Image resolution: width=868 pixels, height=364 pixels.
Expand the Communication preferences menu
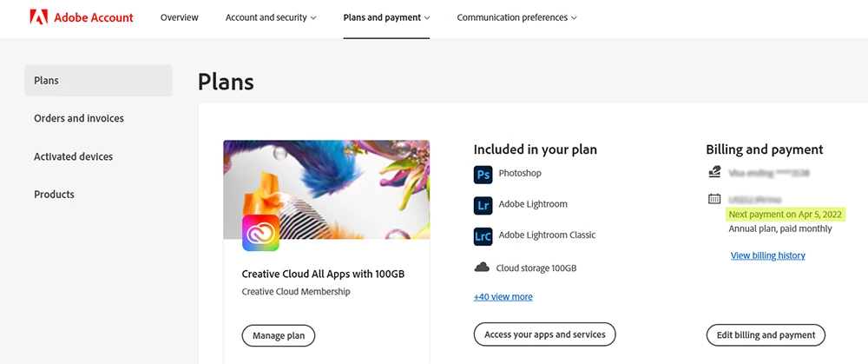[x=516, y=17]
